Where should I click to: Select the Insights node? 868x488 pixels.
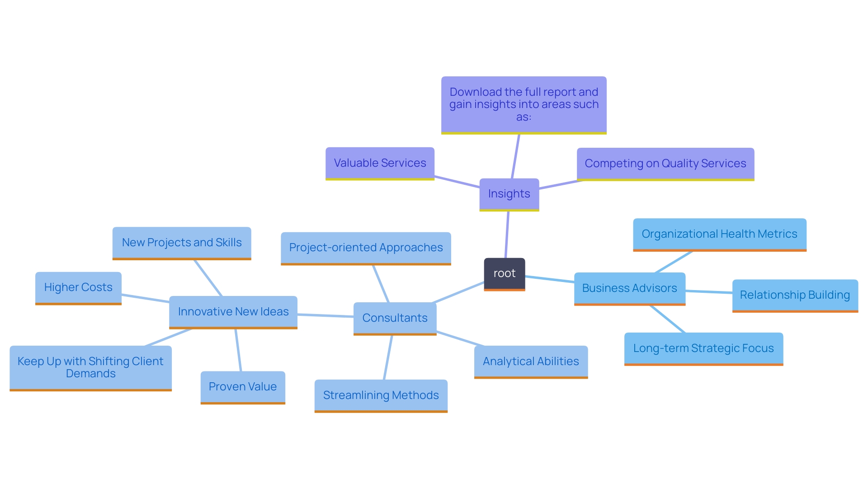click(x=509, y=193)
